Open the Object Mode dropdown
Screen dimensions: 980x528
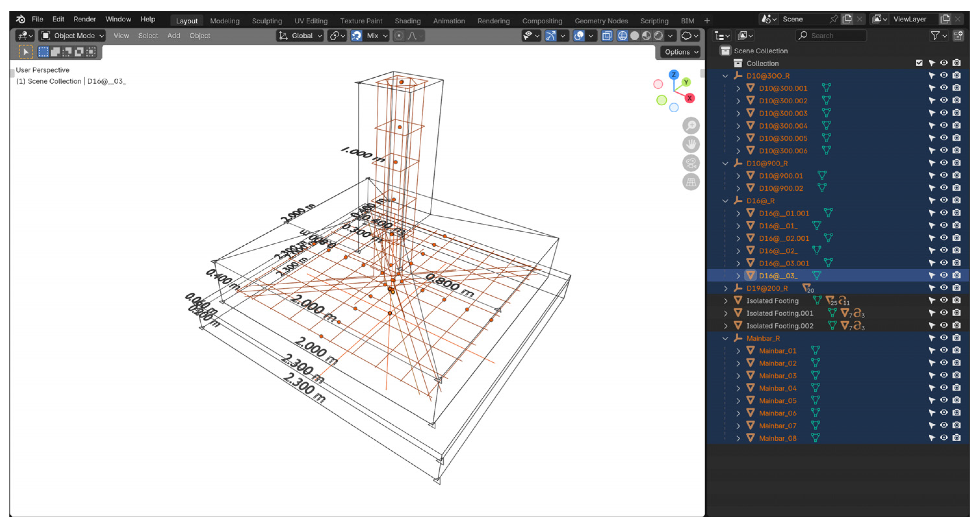click(72, 36)
